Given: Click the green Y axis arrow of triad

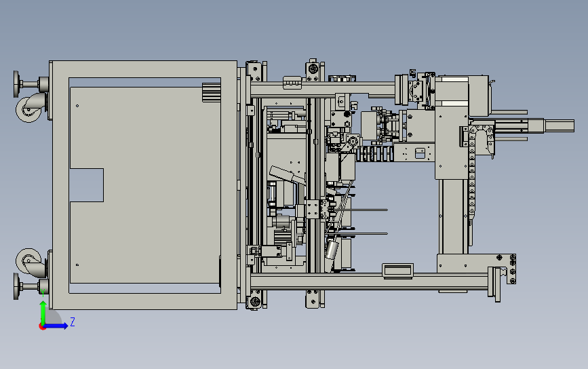Looking at the screenshot, I should click(x=43, y=312).
